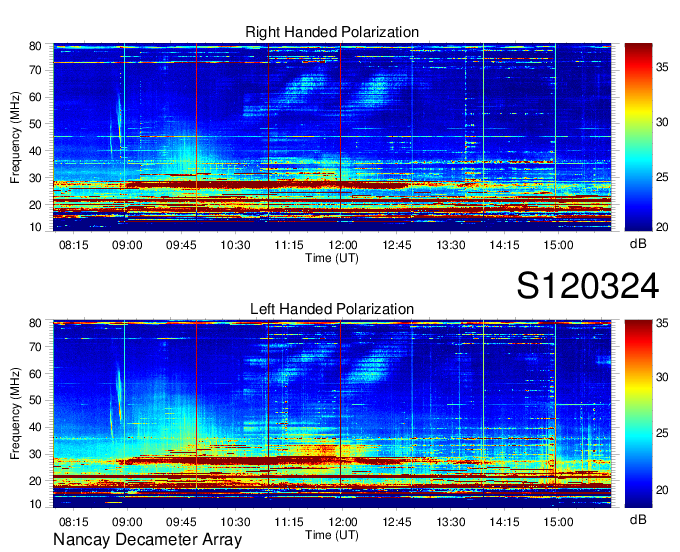Click the 30 label on upper color bar

[662, 122]
